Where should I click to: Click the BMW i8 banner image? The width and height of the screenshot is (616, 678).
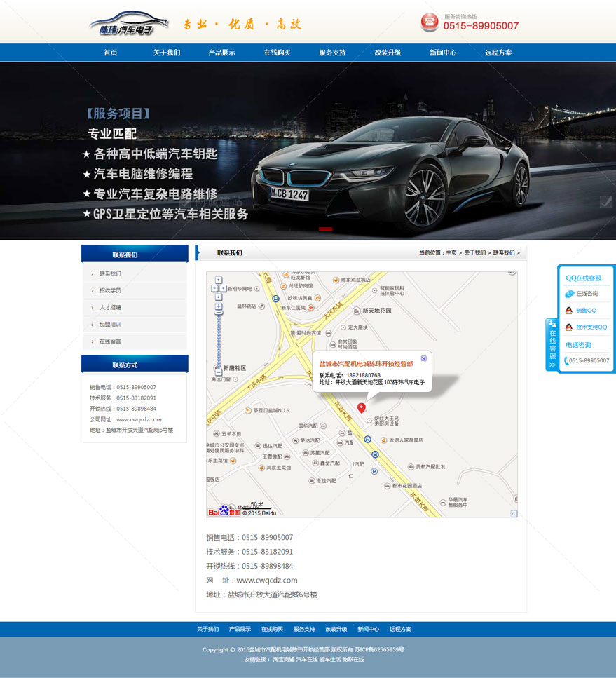point(308,151)
